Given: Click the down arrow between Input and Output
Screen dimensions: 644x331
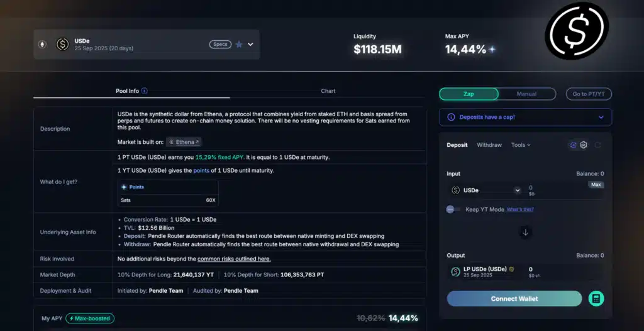Looking at the screenshot, I should 525,232.
